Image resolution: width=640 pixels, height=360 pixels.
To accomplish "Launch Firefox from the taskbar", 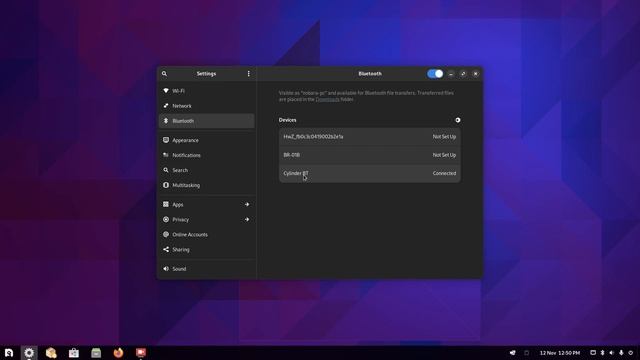I will [118, 353].
